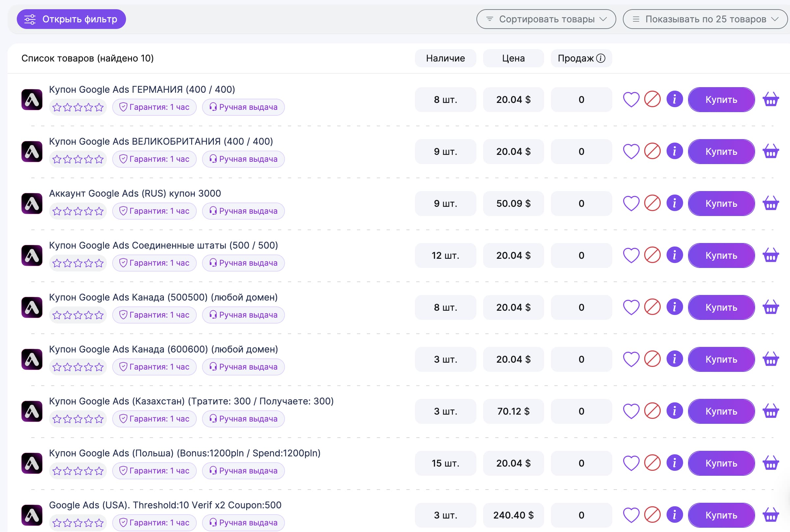Show info for ГЕРМАНИЯ (400 / 400) coupon
The width and height of the screenshot is (790, 532).
(x=675, y=99)
